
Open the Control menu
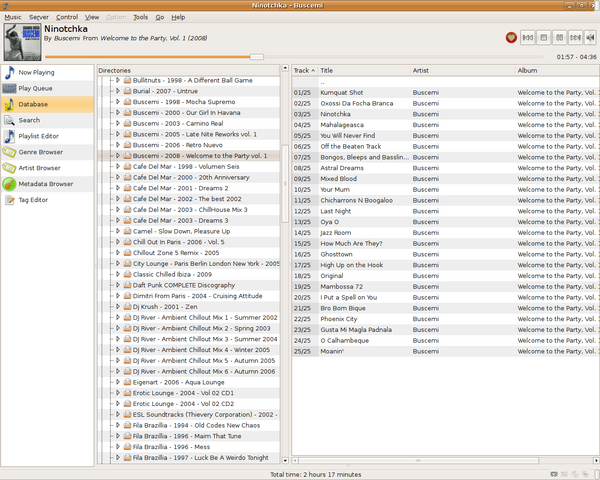pyautogui.click(x=67, y=17)
